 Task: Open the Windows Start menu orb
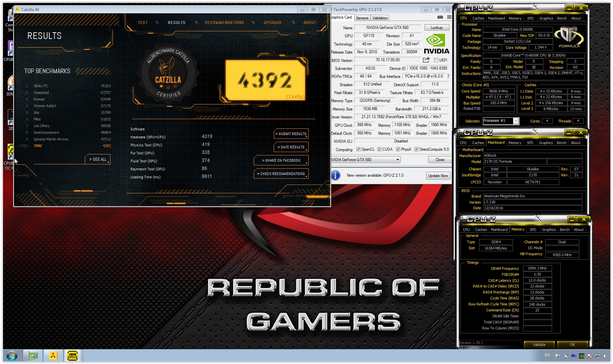click(x=12, y=356)
